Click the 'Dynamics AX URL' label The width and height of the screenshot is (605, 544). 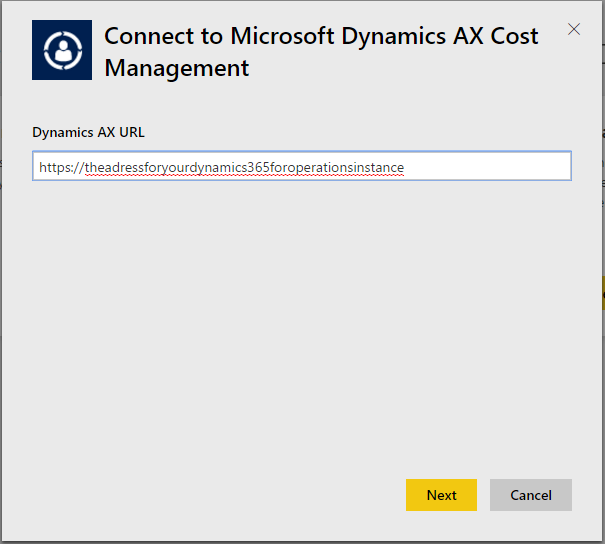pyautogui.click(x=88, y=132)
